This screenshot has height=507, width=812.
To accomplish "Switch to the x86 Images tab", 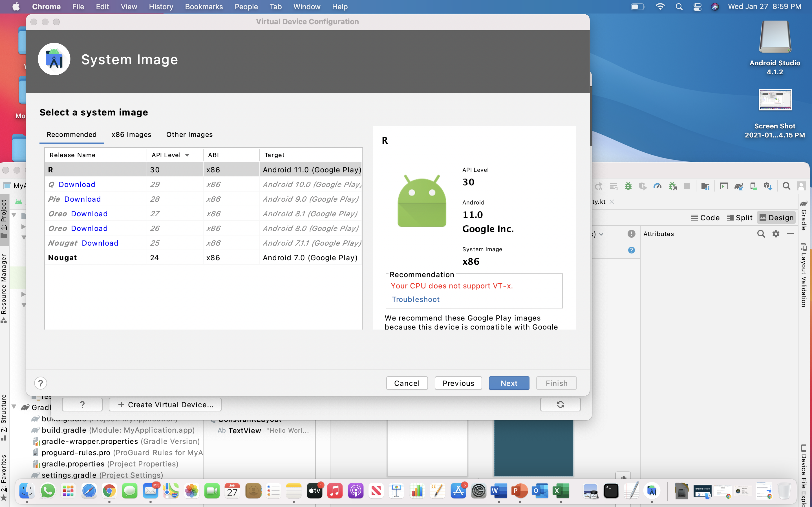I will click(131, 134).
